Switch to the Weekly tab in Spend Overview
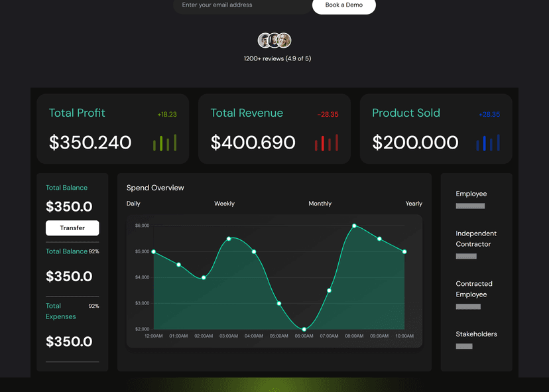Screen dimensions: 549x392 (x=224, y=204)
